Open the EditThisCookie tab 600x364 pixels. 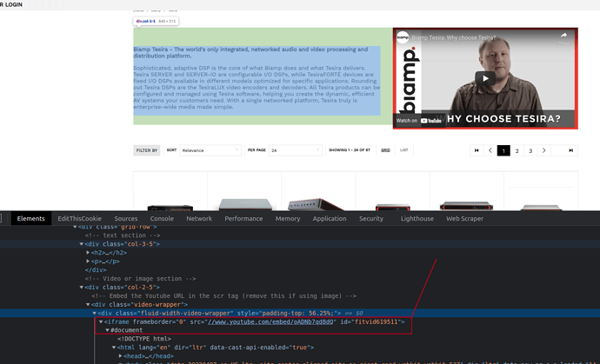[x=80, y=218]
